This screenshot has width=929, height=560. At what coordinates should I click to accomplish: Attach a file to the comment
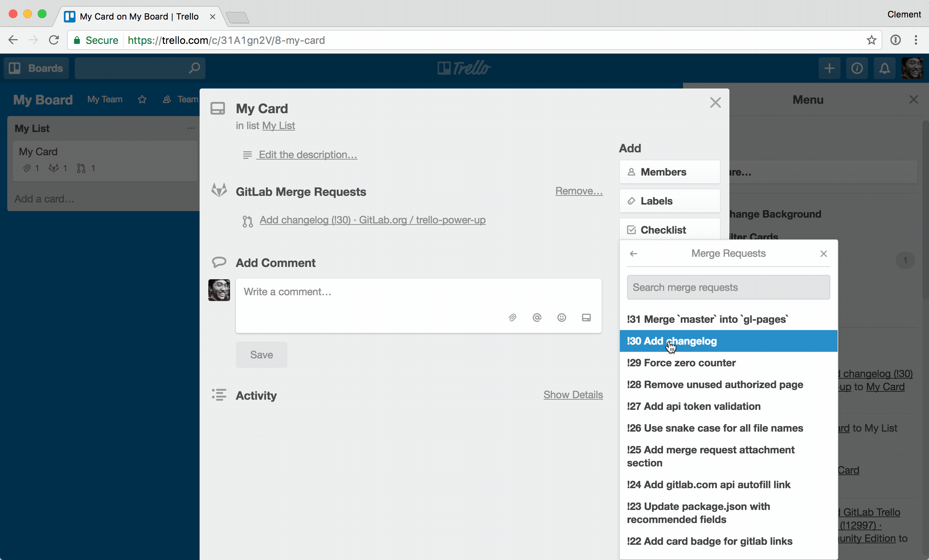(x=512, y=318)
